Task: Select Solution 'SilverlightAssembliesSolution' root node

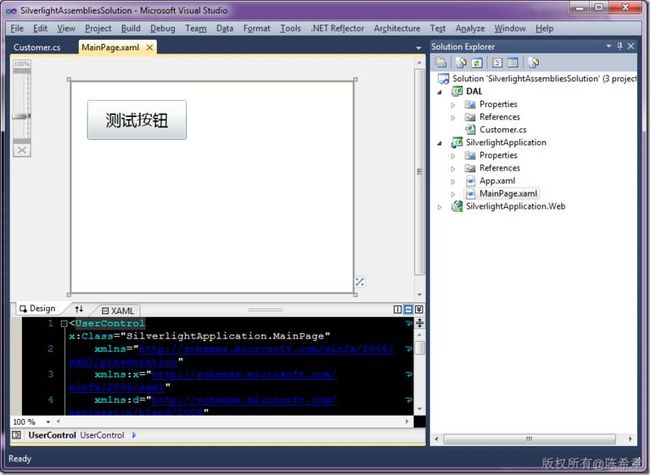Action: (x=537, y=78)
